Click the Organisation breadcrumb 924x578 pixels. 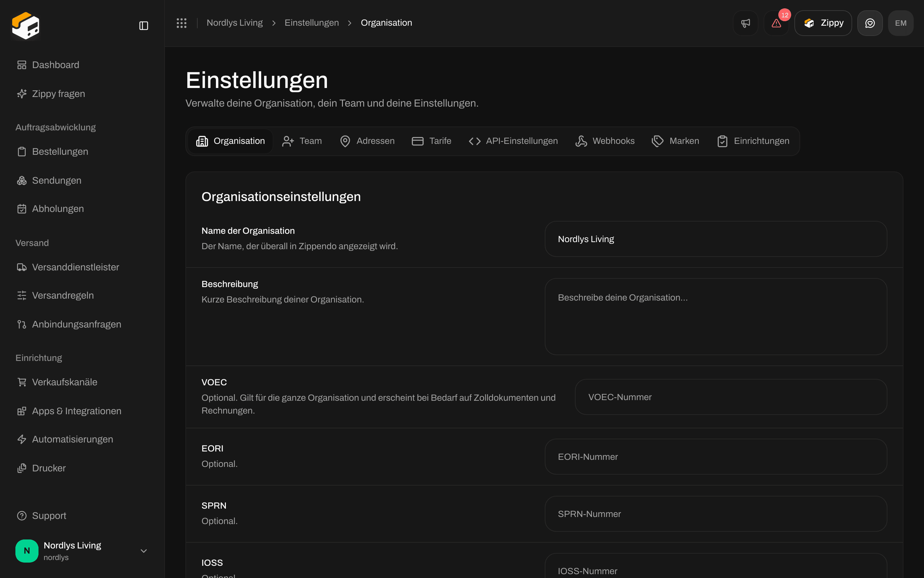click(386, 23)
